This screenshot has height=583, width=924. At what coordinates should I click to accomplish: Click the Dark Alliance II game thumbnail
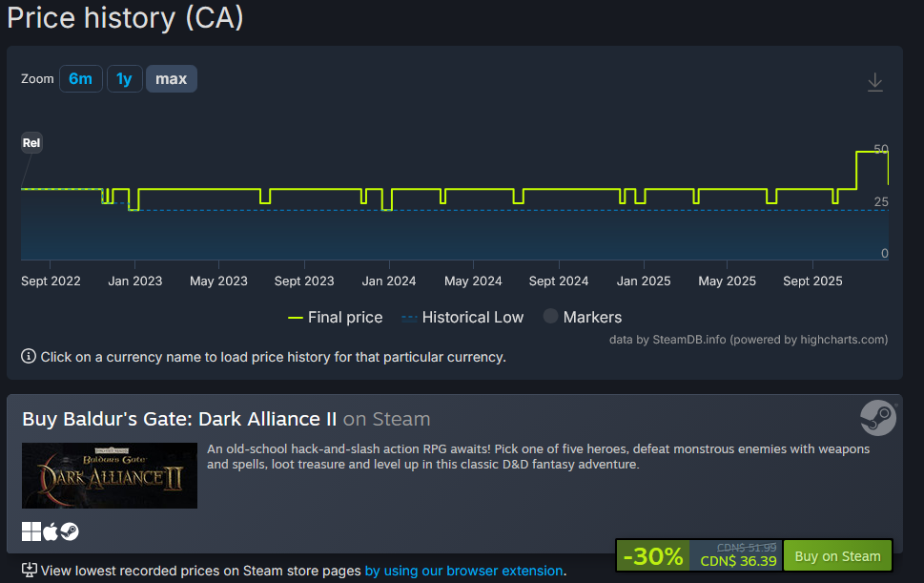coord(109,475)
